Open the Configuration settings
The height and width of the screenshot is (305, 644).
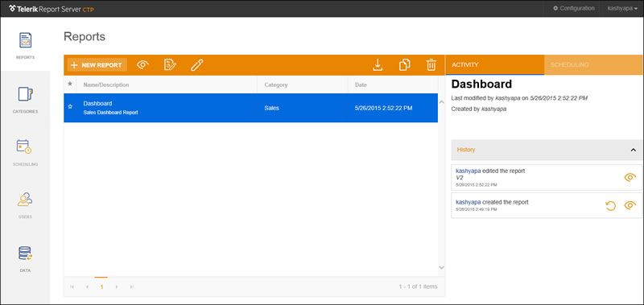coord(574,8)
